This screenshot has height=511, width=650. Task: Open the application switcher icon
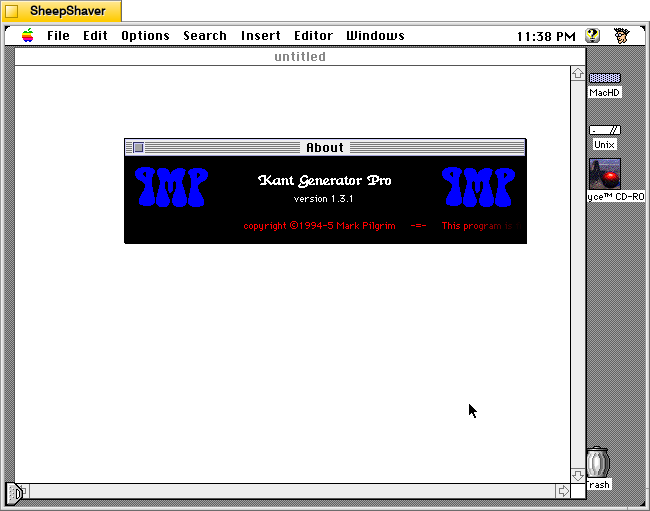[x=621, y=36]
